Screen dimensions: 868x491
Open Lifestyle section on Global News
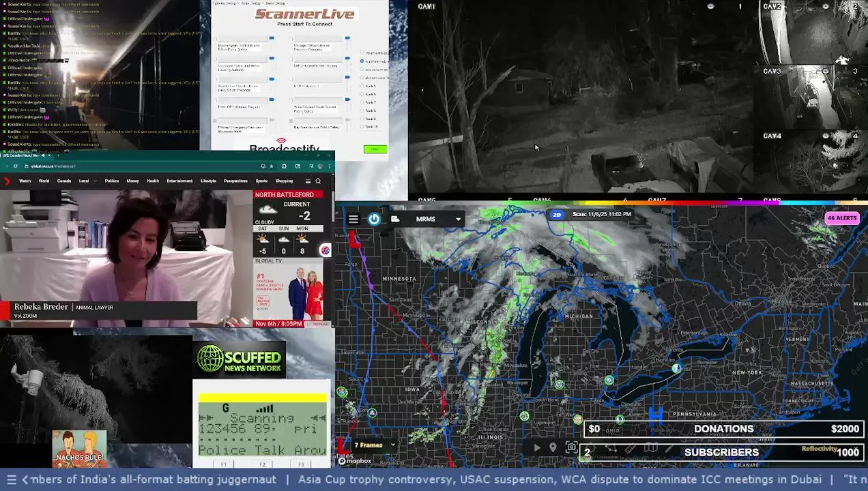pyautogui.click(x=208, y=181)
